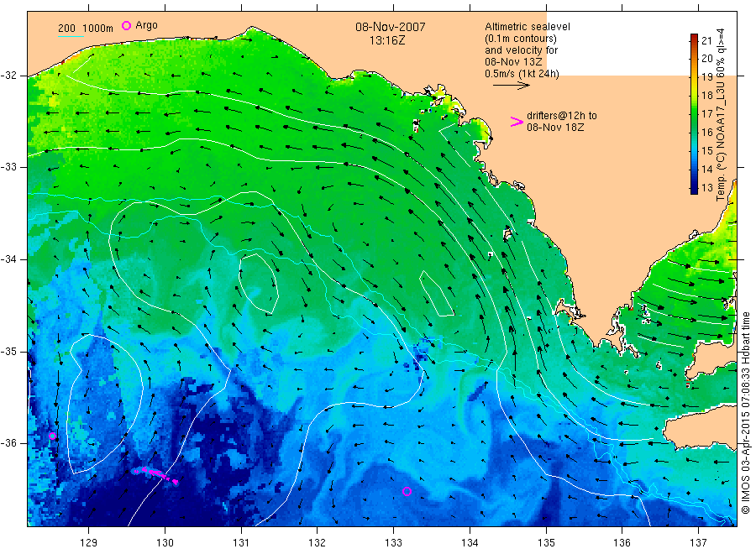
Task: Click the IMOS copyright timestamp text
Action: point(745,412)
